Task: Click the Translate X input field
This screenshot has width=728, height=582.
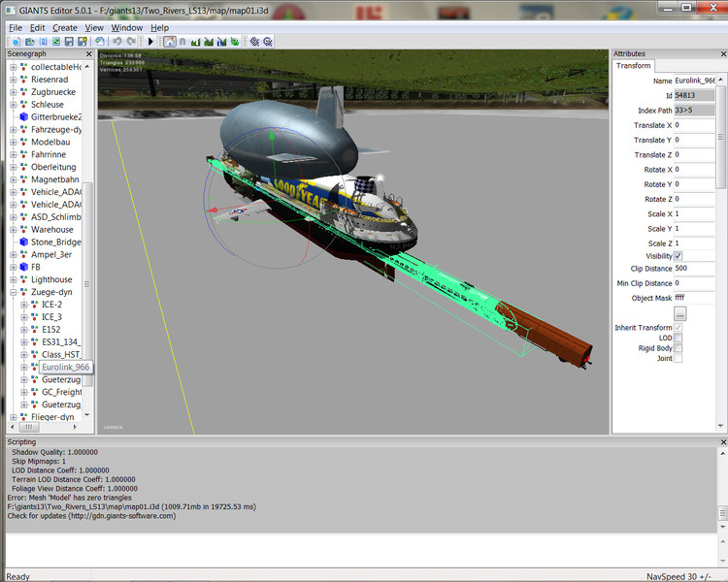Action: point(694,125)
